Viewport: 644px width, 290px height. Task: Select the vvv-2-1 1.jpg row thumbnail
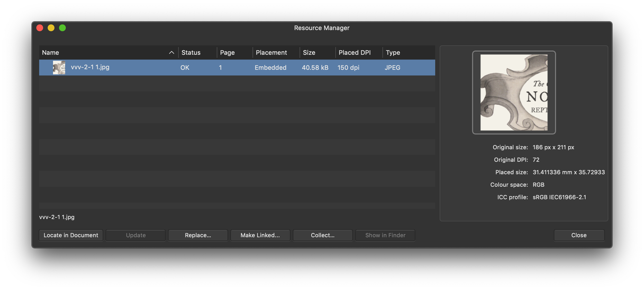[x=59, y=68]
